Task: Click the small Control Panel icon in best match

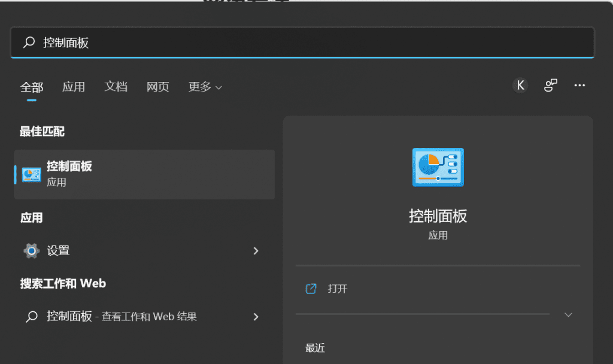Action: click(x=32, y=175)
